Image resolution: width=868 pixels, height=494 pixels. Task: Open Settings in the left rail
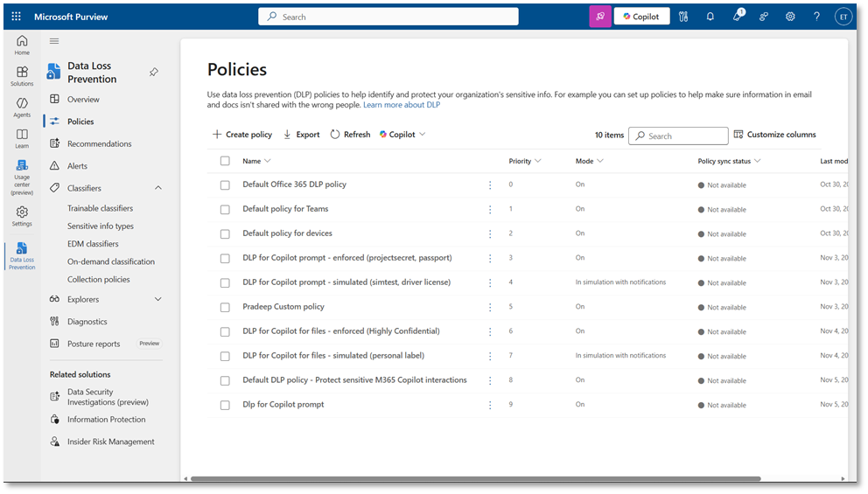[x=22, y=216]
